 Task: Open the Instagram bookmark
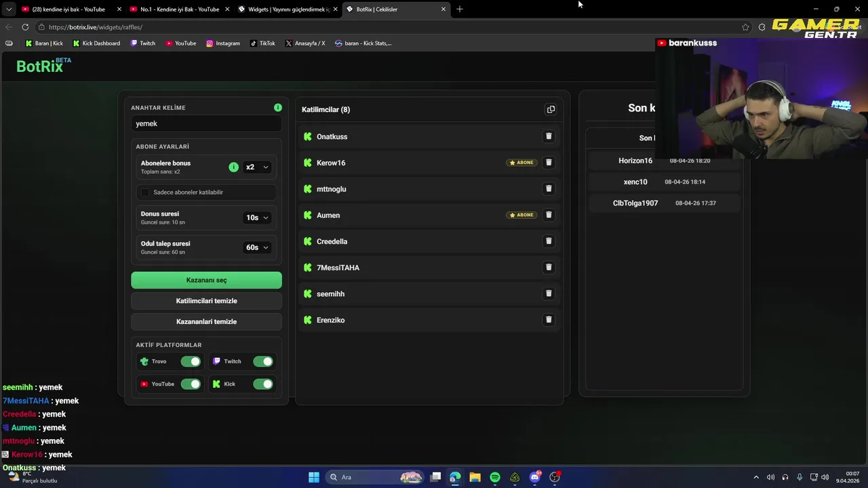223,43
